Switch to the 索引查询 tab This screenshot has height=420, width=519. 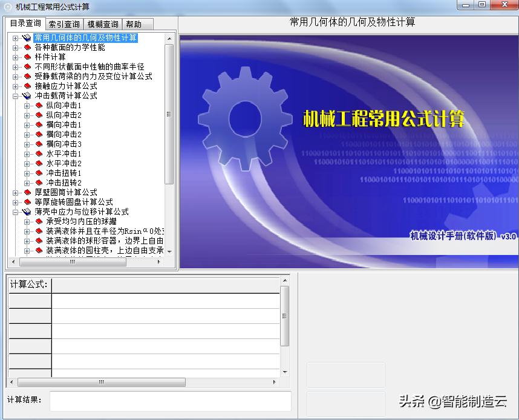coord(64,24)
